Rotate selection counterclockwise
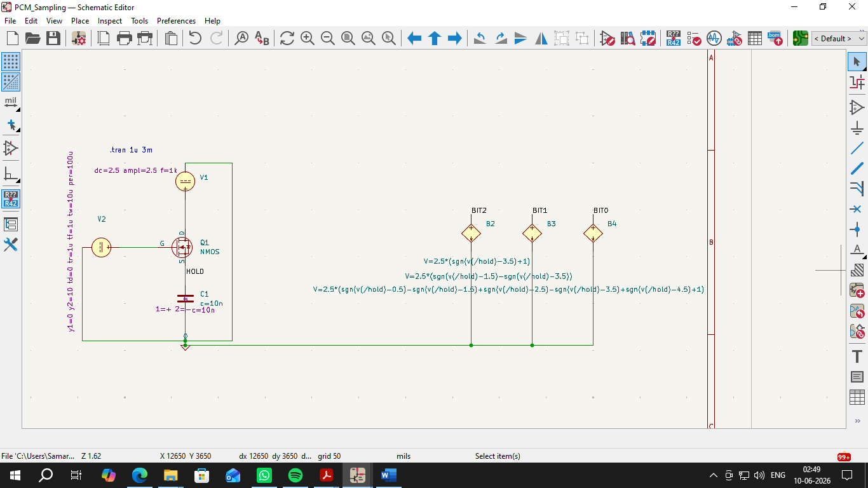Viewport: 868px width, 488px height. click(x=480, y=38)
